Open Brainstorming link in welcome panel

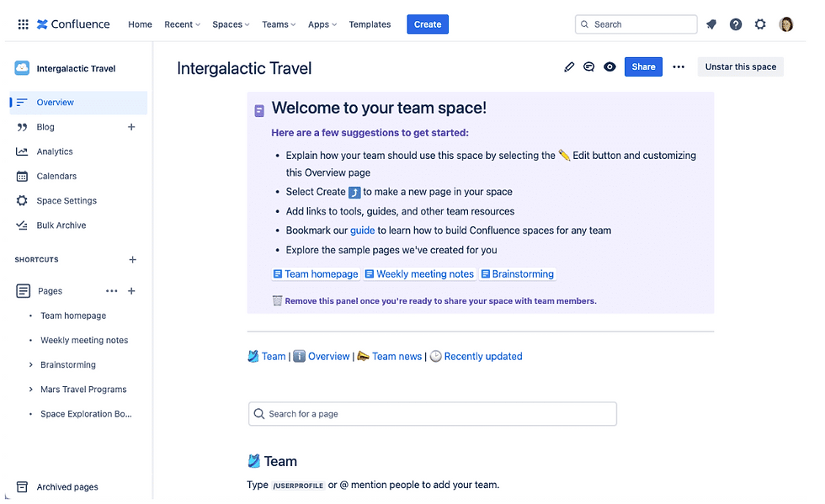click(518, 274)
